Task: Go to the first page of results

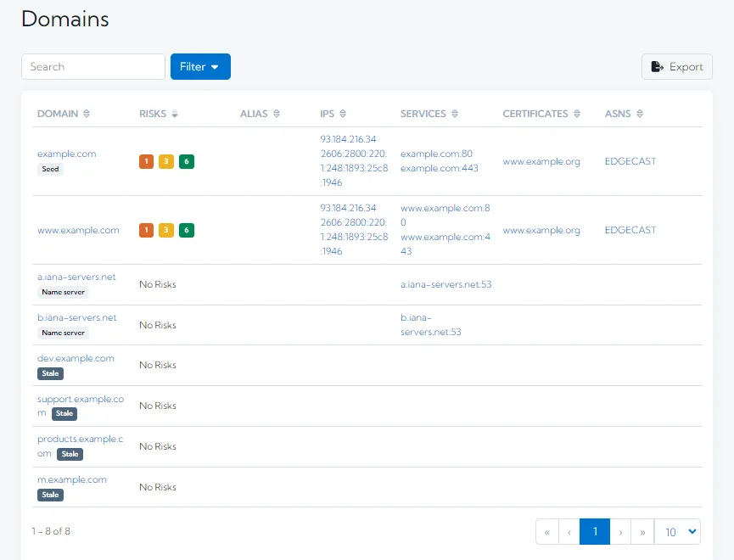Action: point(547,532)
